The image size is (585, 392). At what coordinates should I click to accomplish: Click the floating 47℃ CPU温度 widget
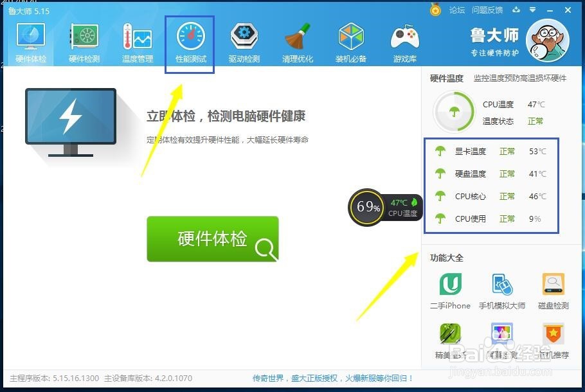coord(403,208)
